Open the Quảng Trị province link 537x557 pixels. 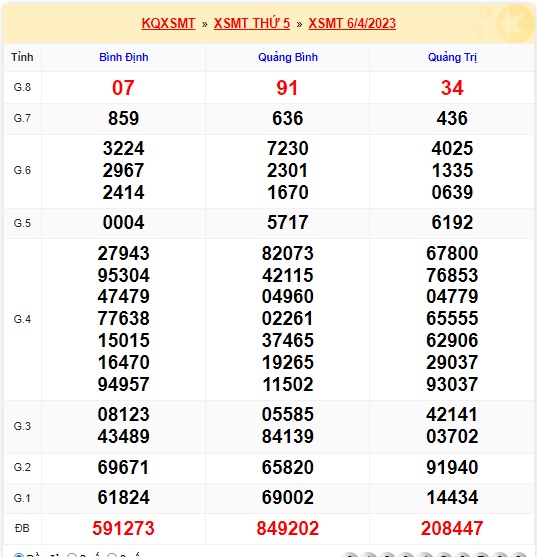coord(452,57)
